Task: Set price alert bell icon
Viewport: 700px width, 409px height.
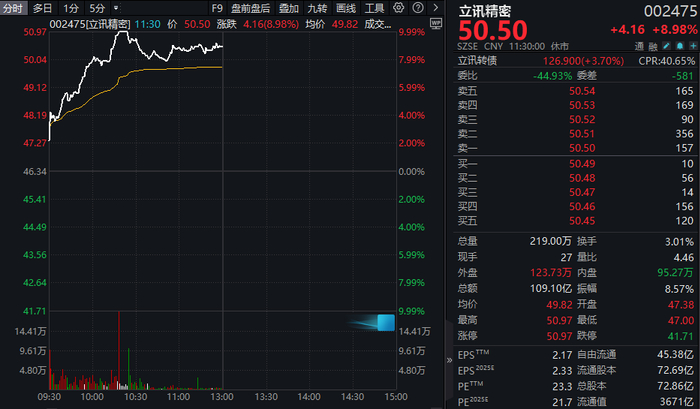Action: (680, 46)
